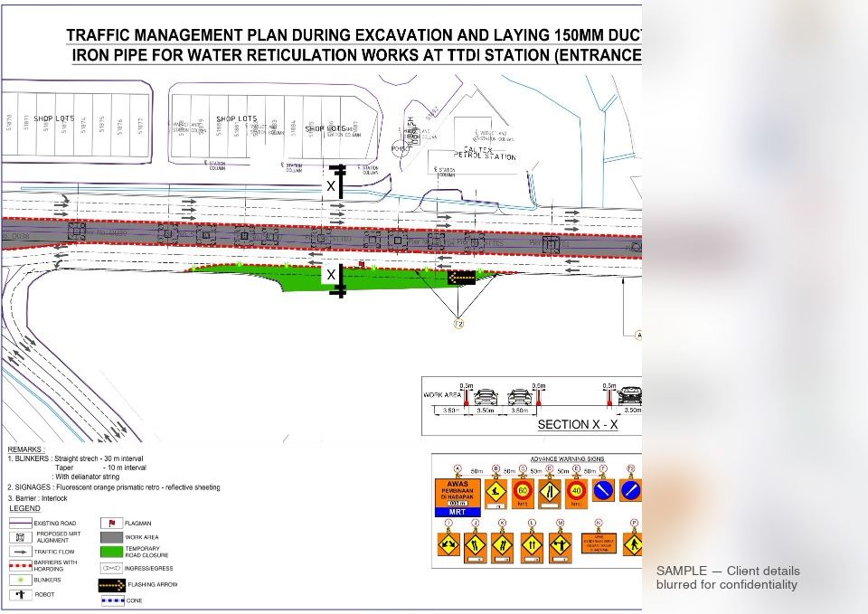Screen dimensions: 868x614
Task: Select the Proposed MRT Alignment legend icon
Action: coord(19,537)
